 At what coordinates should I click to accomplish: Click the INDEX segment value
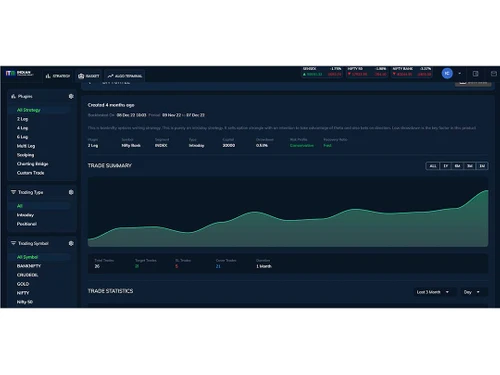tap(161, 146)
